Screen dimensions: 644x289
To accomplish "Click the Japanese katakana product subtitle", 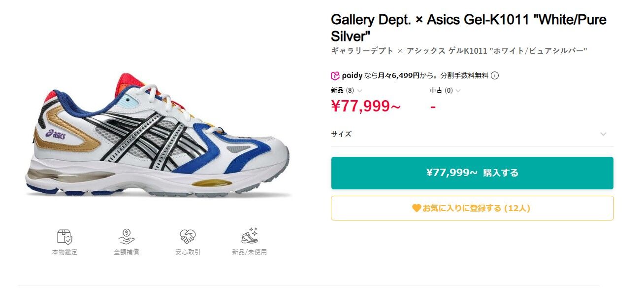I will pyautogui.click(x=459, y=51).
